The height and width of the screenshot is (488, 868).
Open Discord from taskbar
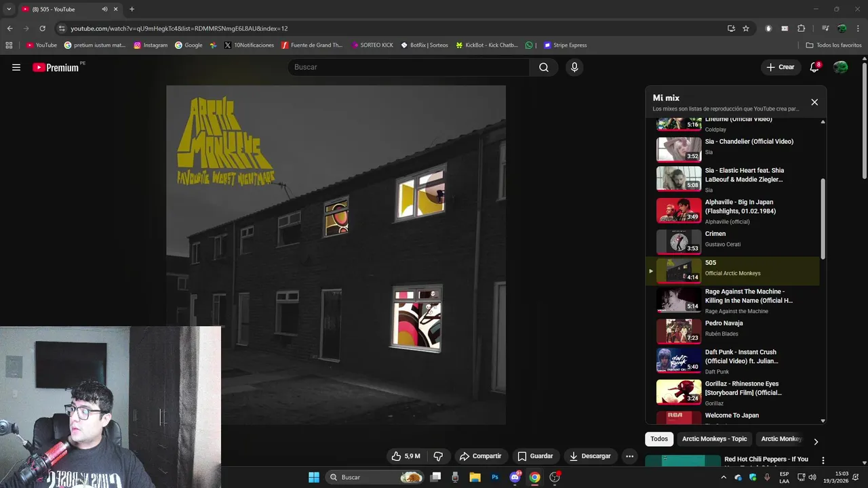[x=515, y=477]
